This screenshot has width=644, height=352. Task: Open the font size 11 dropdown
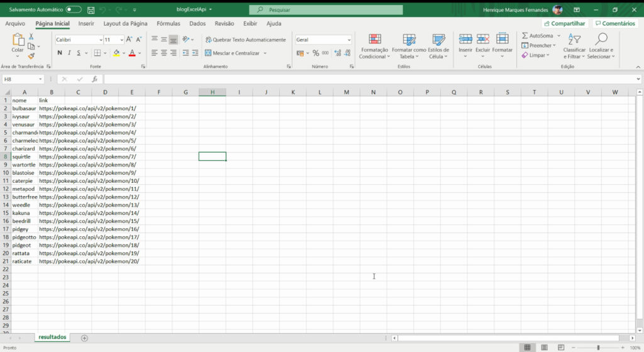(121, 40)
